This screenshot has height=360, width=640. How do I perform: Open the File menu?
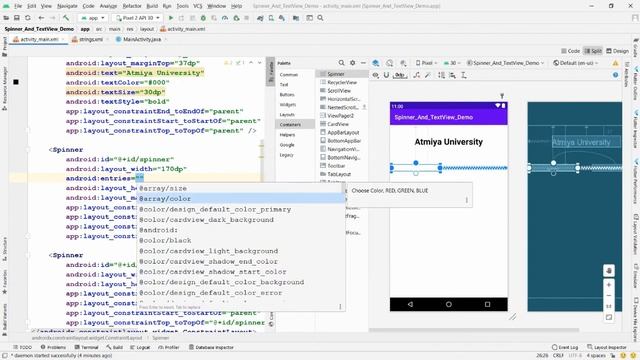(x=18, y=6)
